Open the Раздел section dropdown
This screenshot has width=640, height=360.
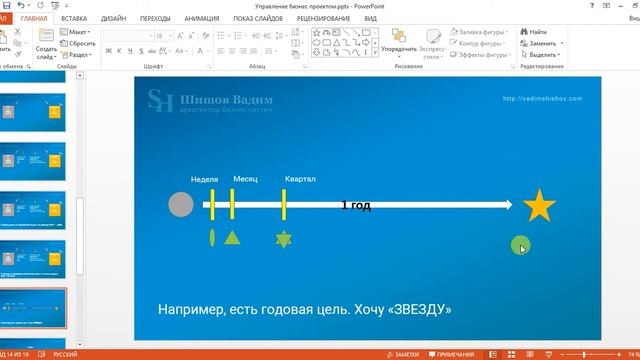76,55
